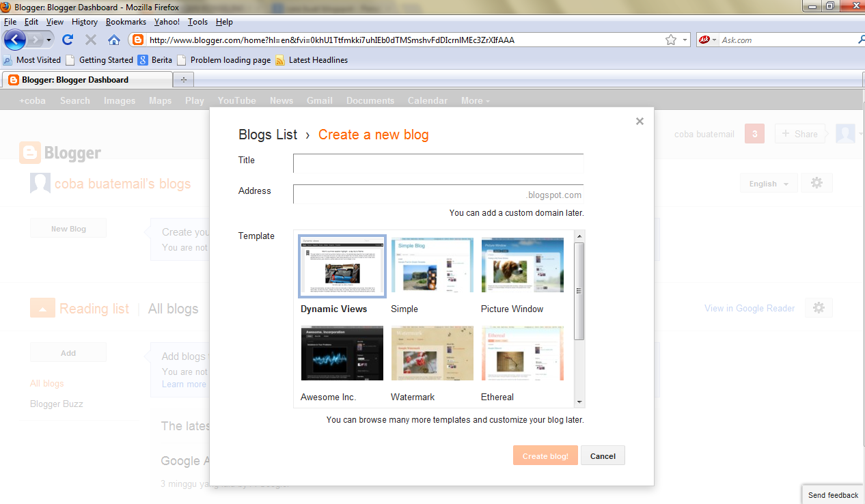Click the blog Title input field
865x504 pixels.
[x=438, y=164]
